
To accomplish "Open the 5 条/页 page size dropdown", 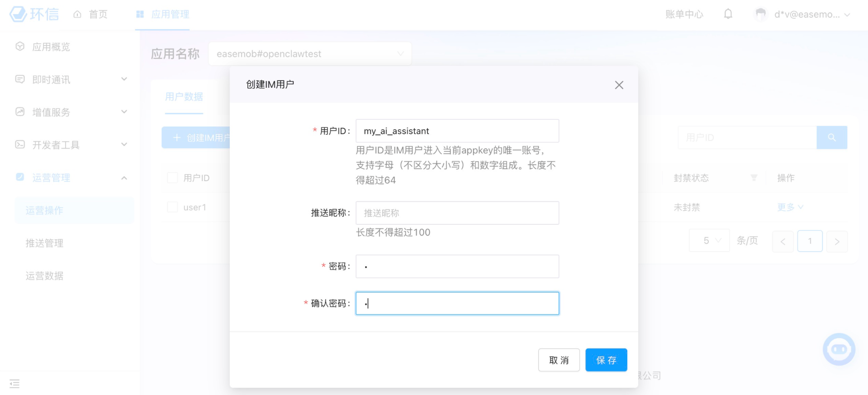I will pyautogui.click(x=710, y=240).
